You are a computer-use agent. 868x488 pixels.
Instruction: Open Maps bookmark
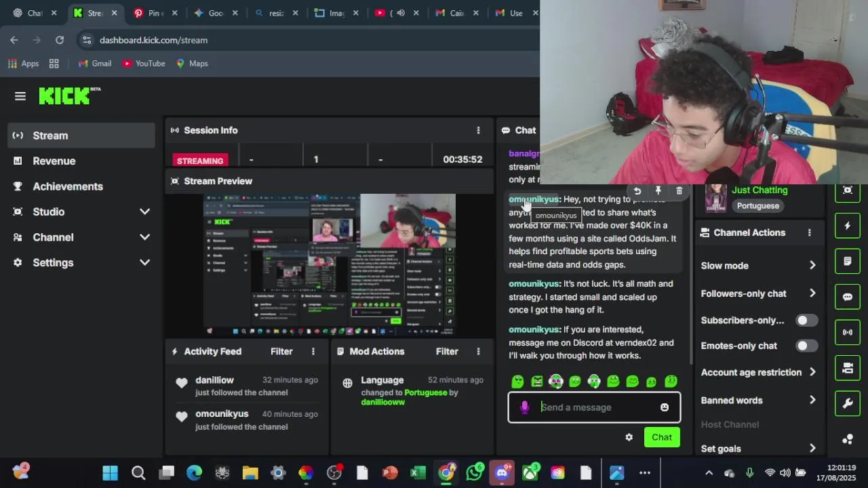[192, 63]
